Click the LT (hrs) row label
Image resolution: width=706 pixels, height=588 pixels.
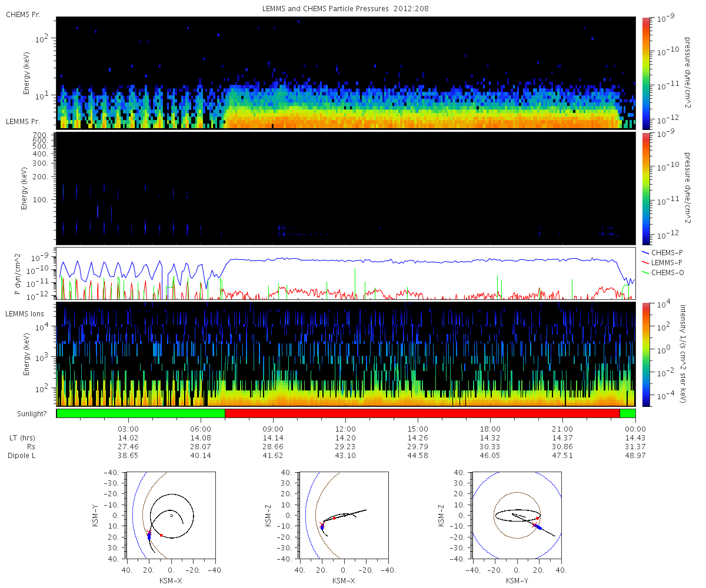tap(21, 438)
